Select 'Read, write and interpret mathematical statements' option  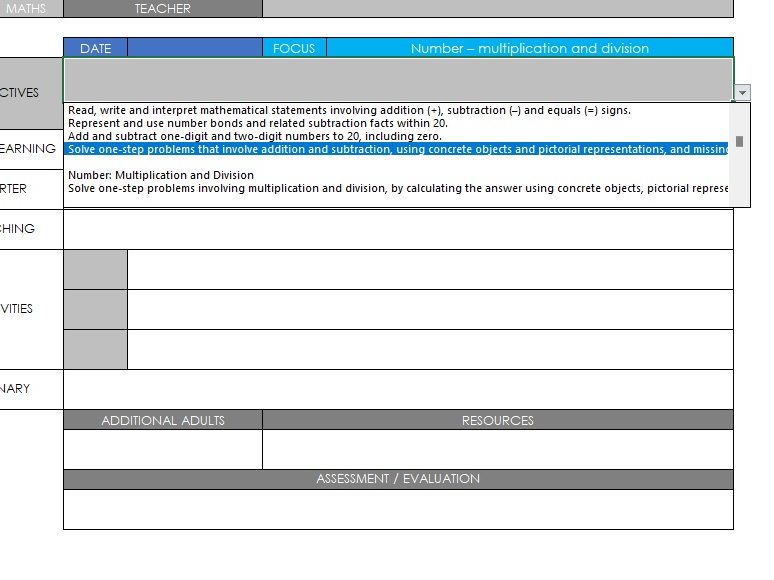click(349, 110)
